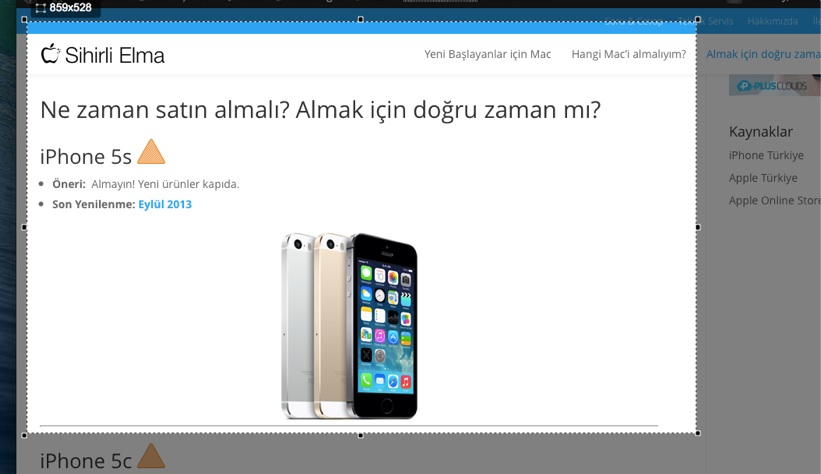Click the orange triangle next to iPhone 5c
The height and width of the screenshot is (474, 821).
pos(151,457)
